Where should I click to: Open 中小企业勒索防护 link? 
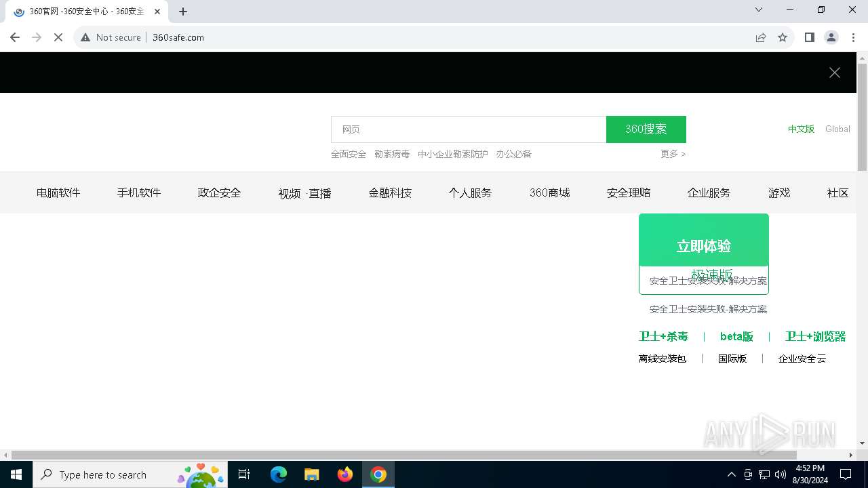tap(453, 154)
